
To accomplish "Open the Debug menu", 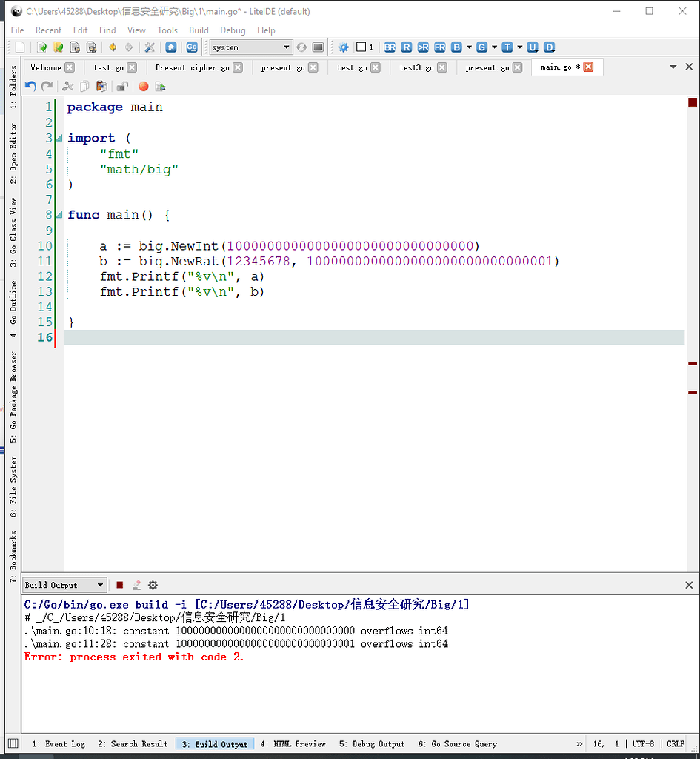I will (233, 30).
